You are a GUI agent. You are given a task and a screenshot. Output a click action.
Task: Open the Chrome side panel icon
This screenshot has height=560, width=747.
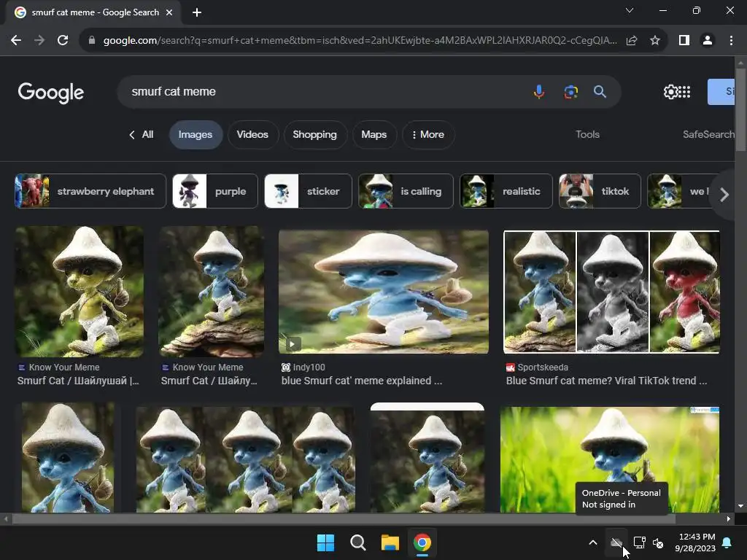tap(684, 41)
